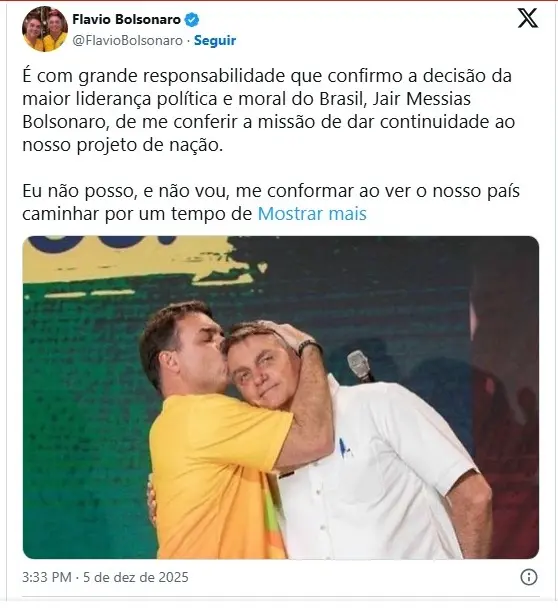Click the microphone in the photo

[x=359, y=367]
